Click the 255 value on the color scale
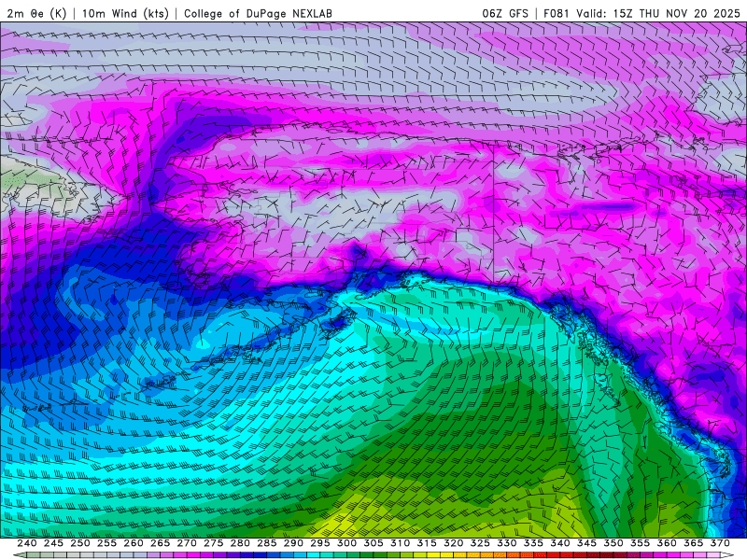 (106, 543)
